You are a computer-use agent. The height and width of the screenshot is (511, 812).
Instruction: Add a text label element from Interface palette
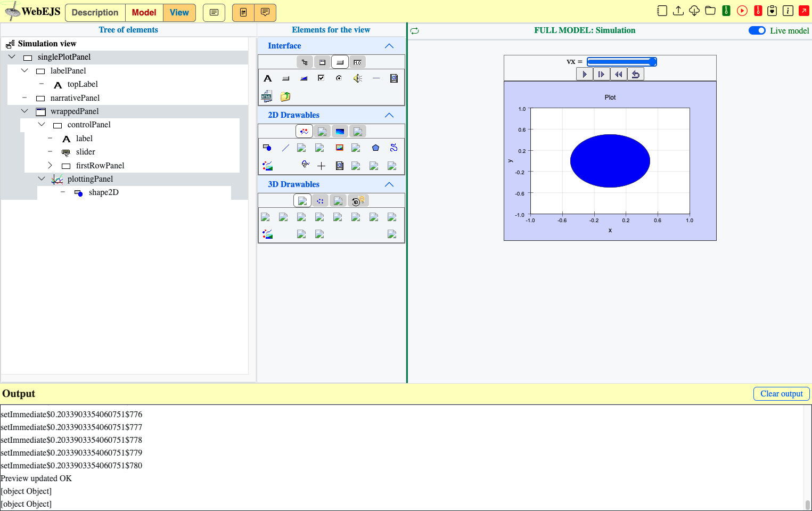pos(268,78)
